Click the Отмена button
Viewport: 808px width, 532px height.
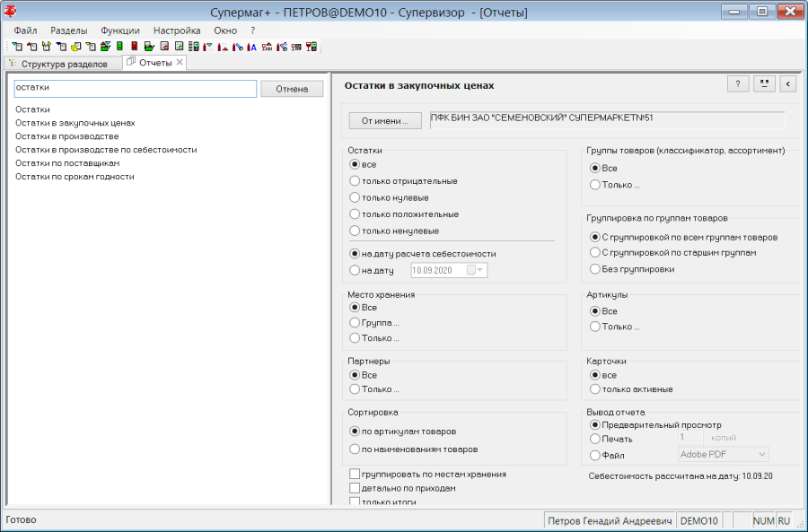point(292,89)
